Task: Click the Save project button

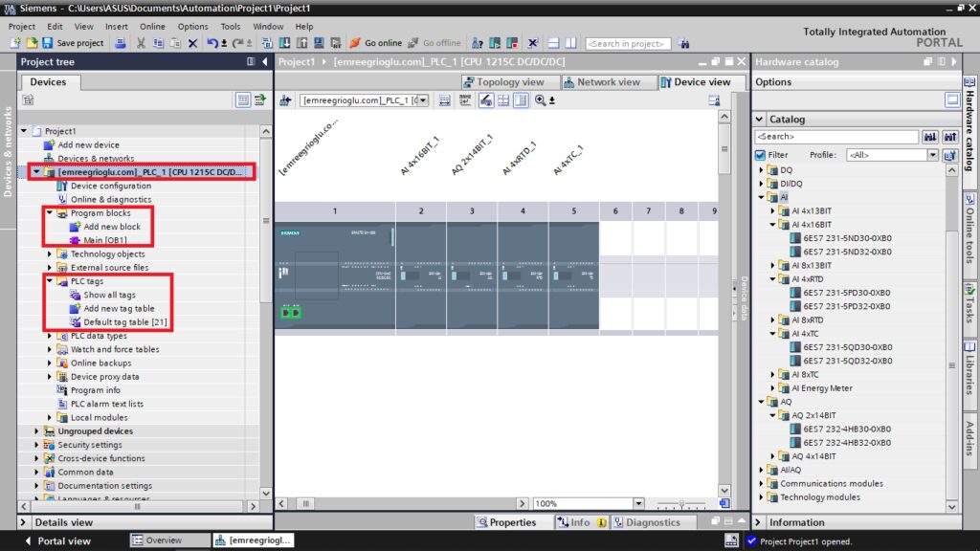Action: click(73, 43)
